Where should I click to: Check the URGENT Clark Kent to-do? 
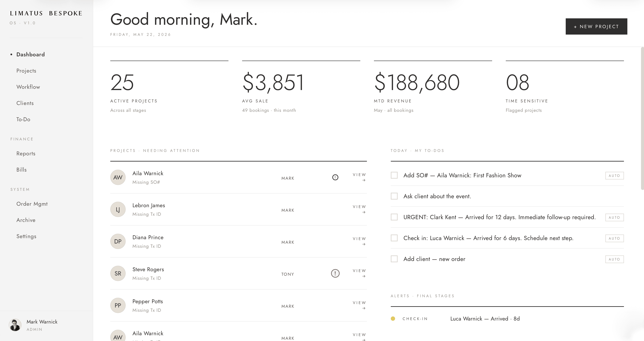[394, 217]
